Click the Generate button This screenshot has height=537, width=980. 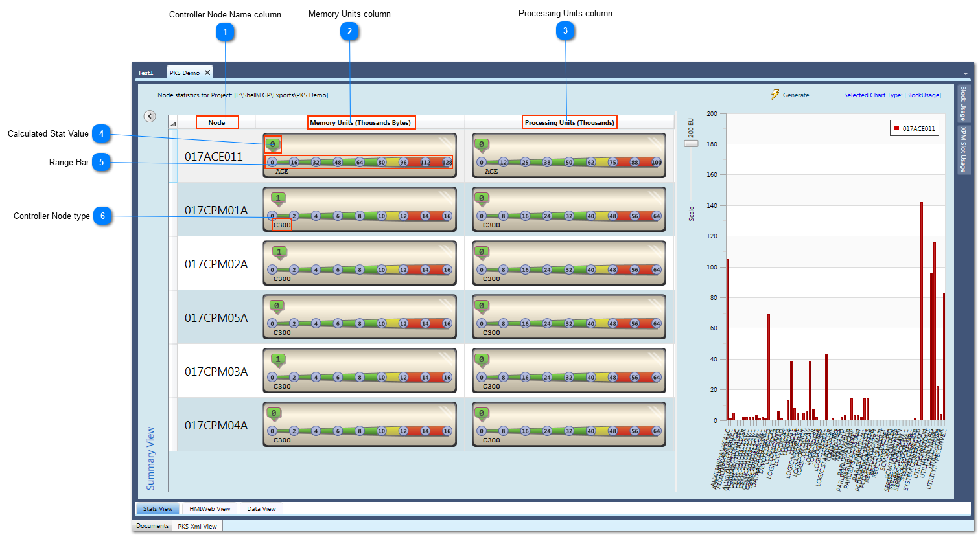790,95
